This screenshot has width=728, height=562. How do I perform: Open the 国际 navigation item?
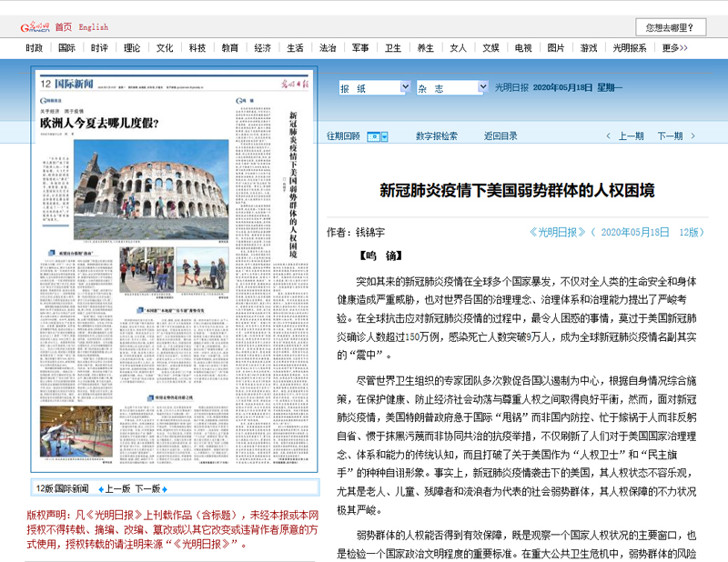point(66,48)
